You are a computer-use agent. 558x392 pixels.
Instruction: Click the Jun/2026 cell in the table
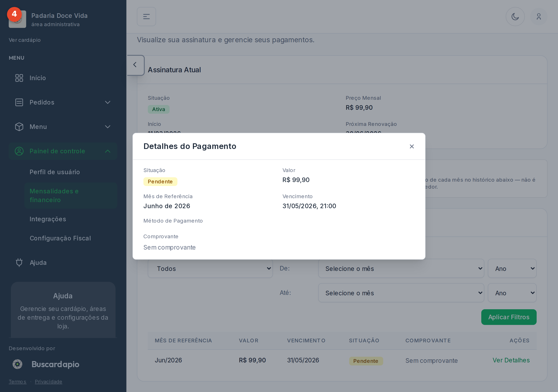click(168, 360)
